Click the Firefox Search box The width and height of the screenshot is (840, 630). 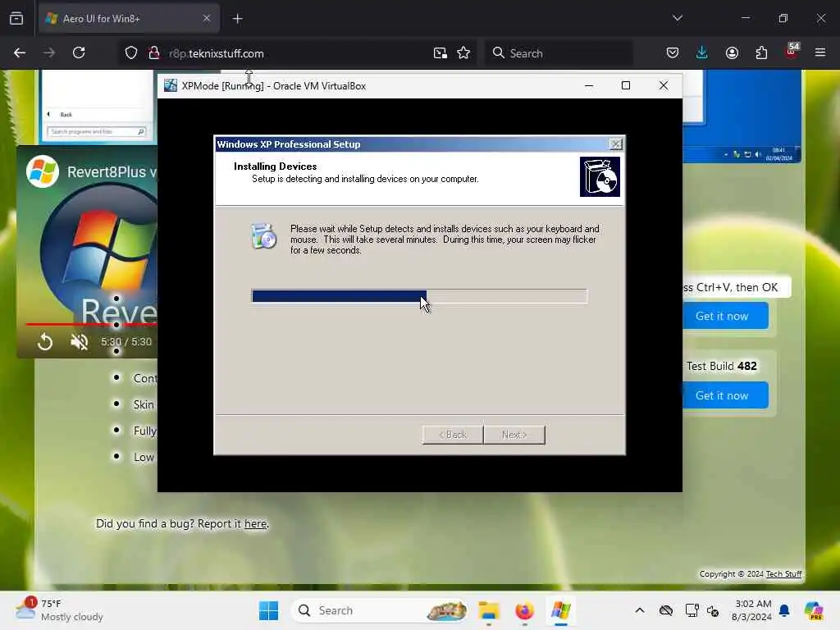point(559,53)
